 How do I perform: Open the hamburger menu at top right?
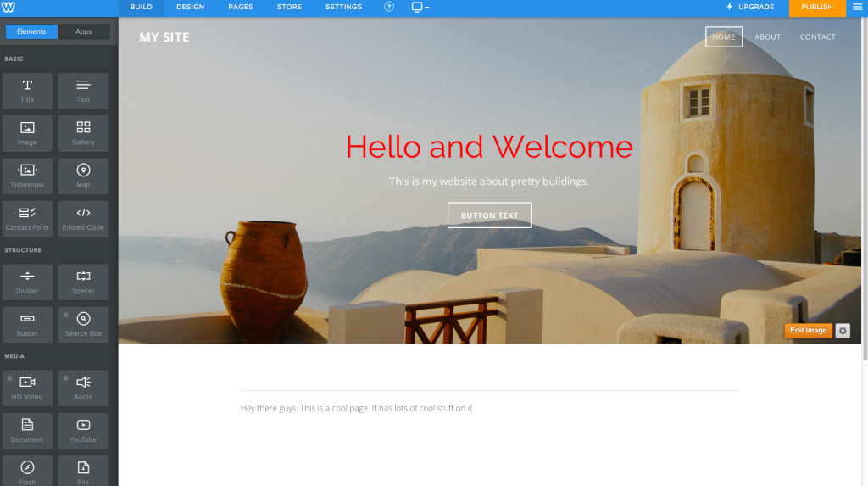857,7
